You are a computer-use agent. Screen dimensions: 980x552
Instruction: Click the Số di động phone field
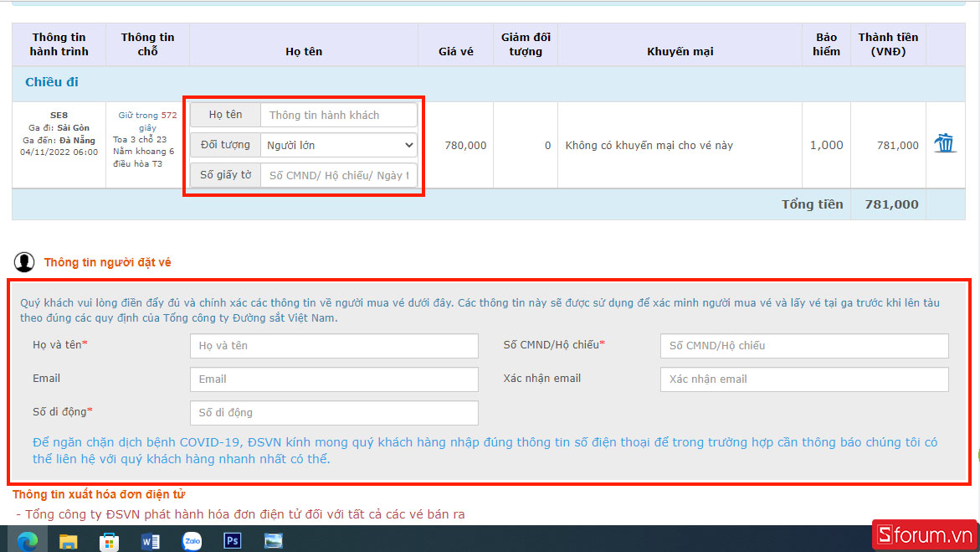coord(334,412)
